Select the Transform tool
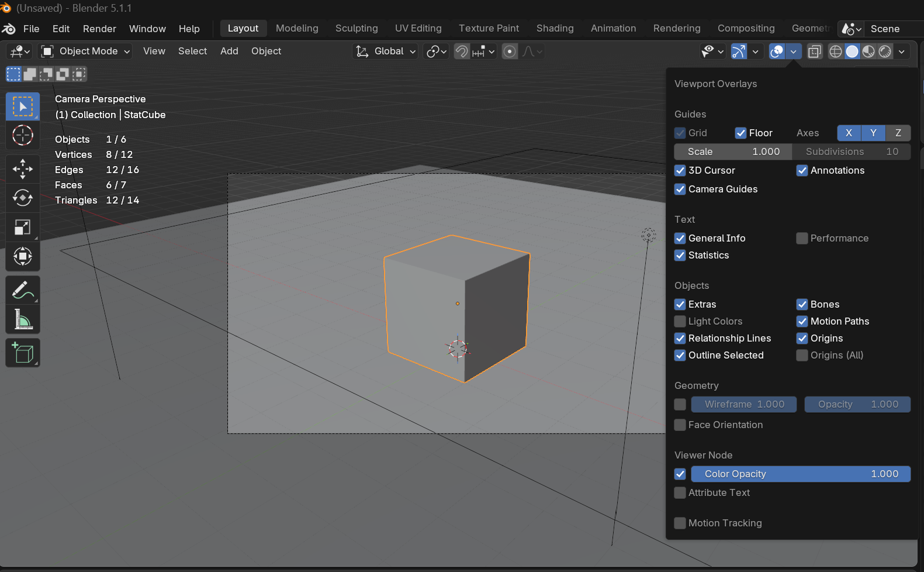Screen dimensions: 924x572 [23, 256]
